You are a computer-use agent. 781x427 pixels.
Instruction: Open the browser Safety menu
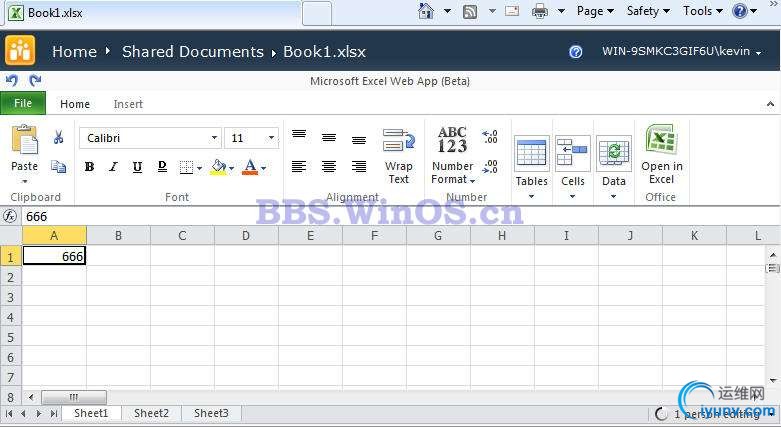pyautogui.click(x=648, y=11)
